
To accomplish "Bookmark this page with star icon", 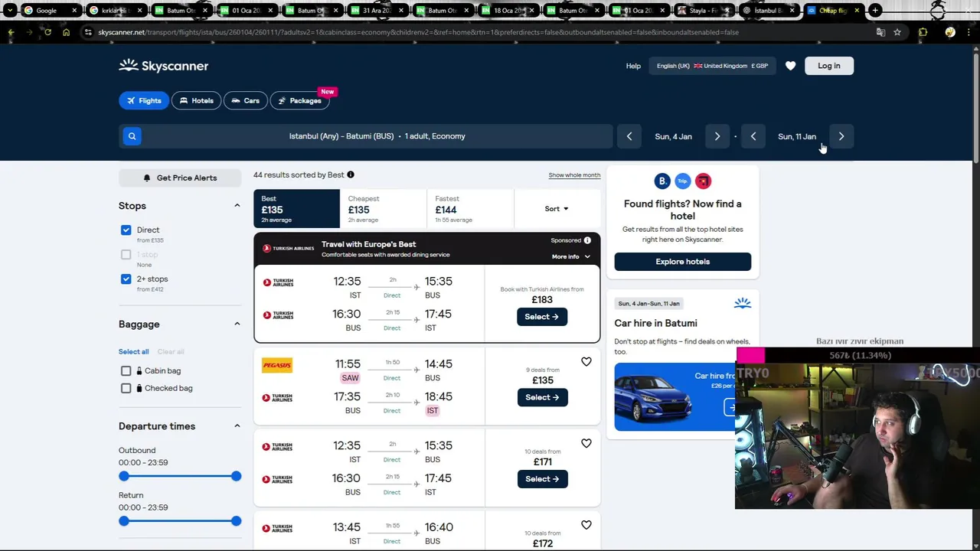I will [x=897, y=32].
